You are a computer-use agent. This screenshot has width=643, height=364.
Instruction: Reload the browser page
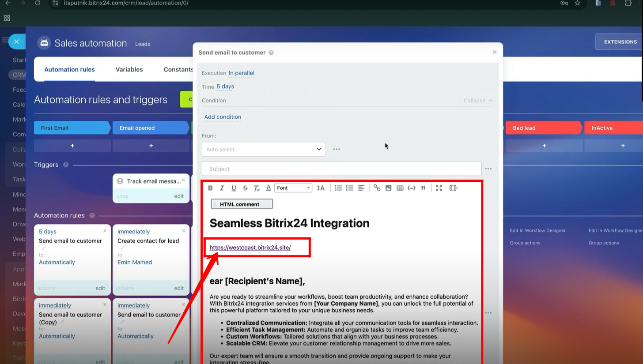[x=38, y=3]
